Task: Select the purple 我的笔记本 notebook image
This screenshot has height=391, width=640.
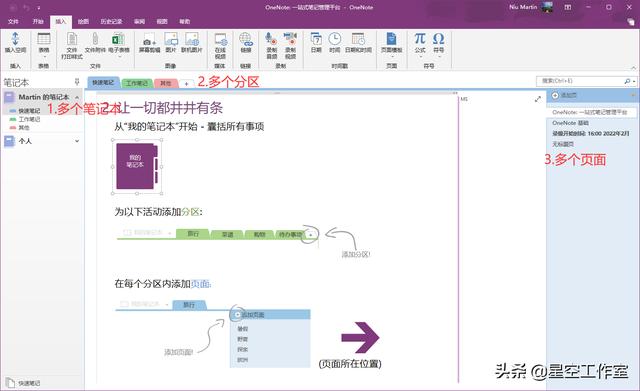Action: click(137, 166)
